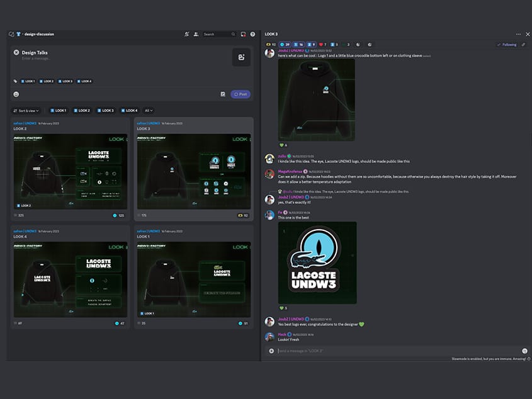Image resolution: width=532 pixels, height=399 pixels.
Task: Show the member list icon
Action: pyautogui.click(x=196, y=34)
